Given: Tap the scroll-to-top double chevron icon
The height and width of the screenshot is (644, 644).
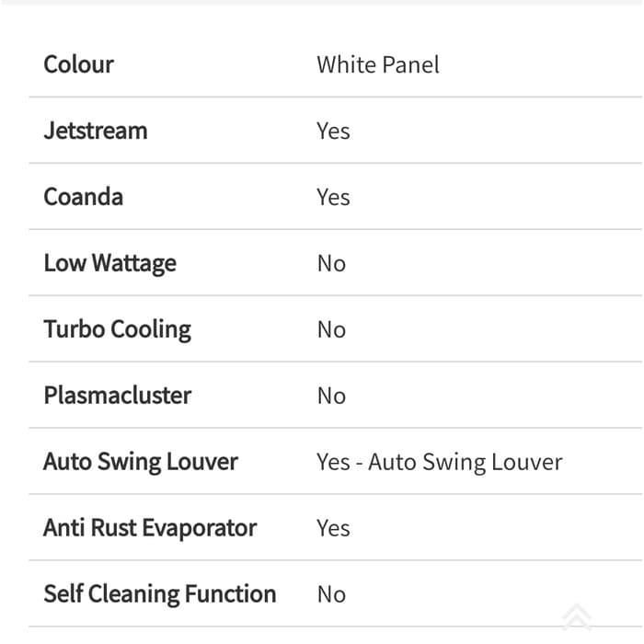Looking at the screenshot, I should coord(577,616).
